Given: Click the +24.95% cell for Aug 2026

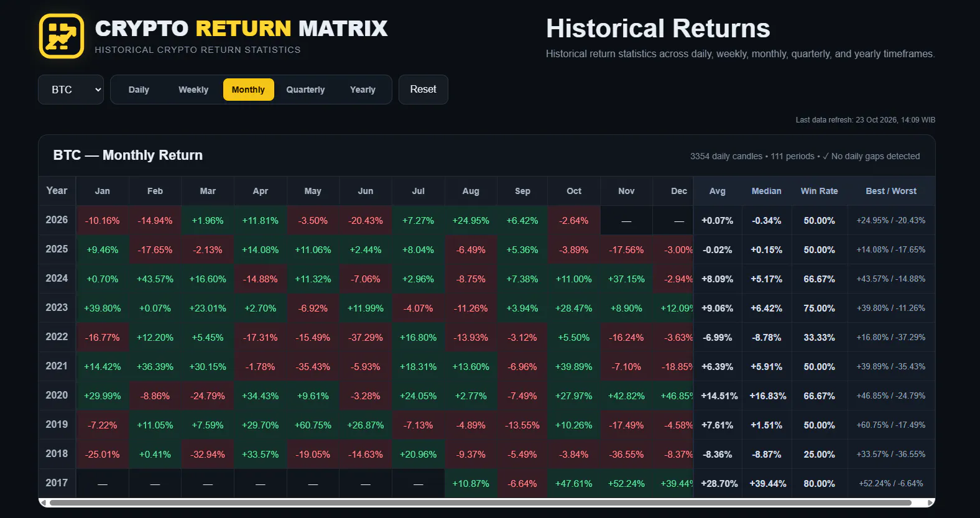Looking at the screenshot, I should (471, 221).
